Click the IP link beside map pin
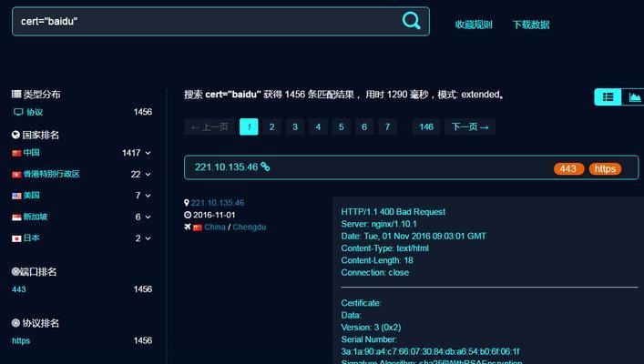This screenshot has height=364, width=644. pos(218,203)
